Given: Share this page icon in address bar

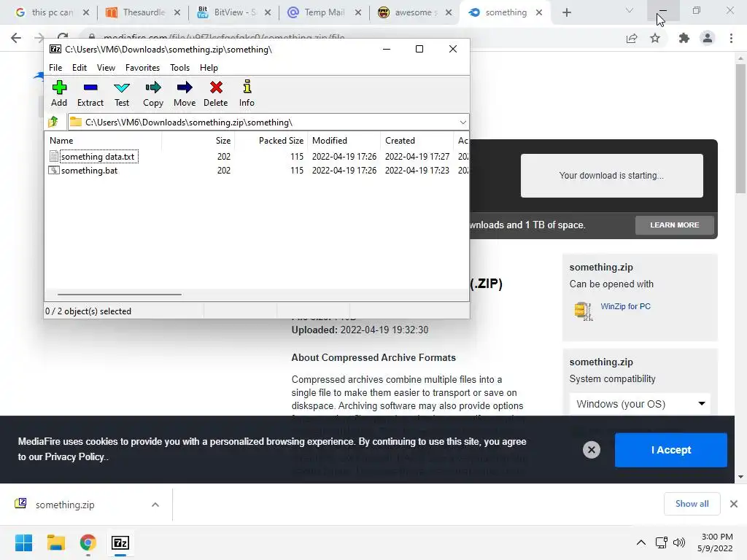Looking at the screenshot, I should 632,38.
